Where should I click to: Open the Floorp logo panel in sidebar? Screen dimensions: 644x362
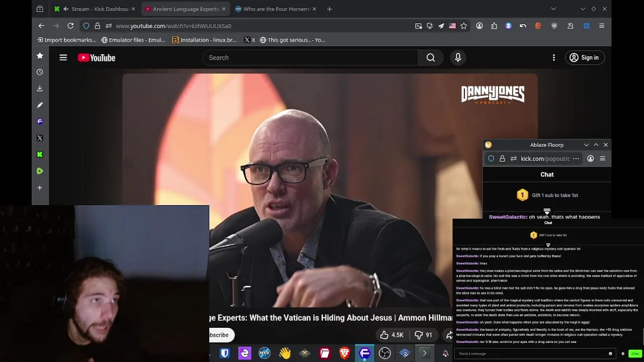coord(40,121)
